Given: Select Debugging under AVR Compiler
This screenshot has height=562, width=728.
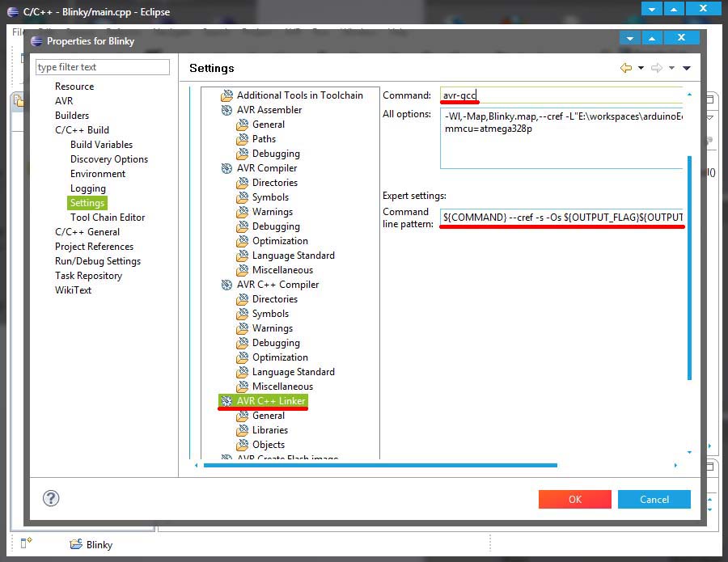Looking at the screenshot, I should [x=277, y=226].
